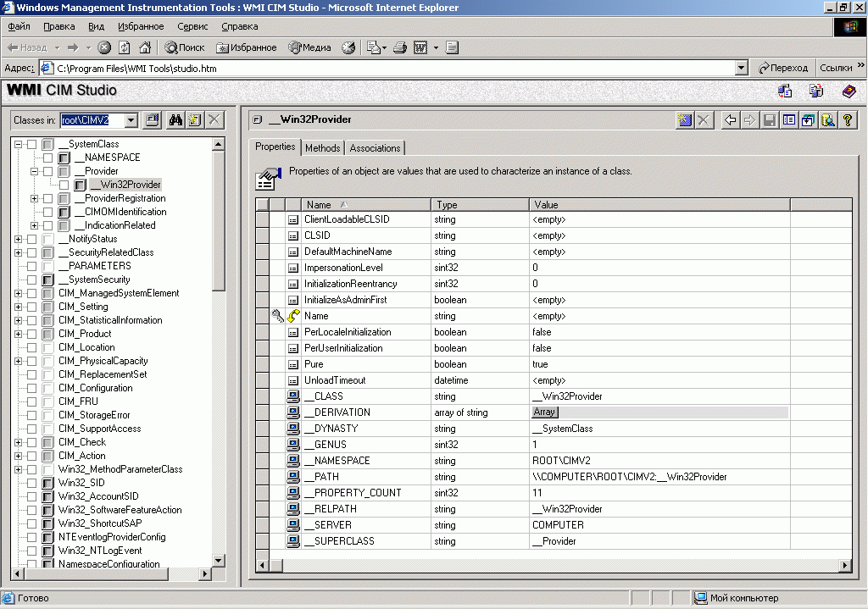The width and height of the screenshot is (868, 609).
Task: Click the WQL Queries icon
Action: [x=828, y=120]
